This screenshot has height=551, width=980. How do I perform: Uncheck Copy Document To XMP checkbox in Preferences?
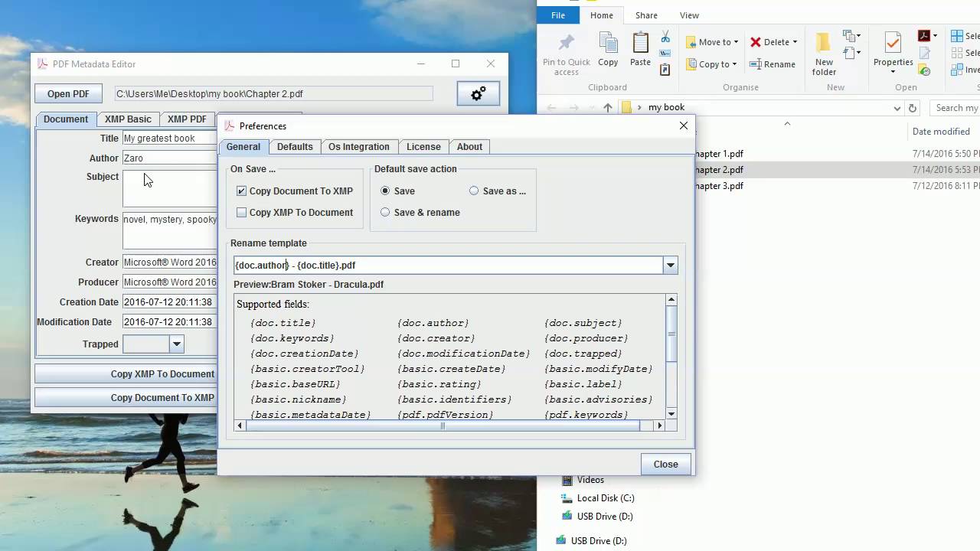(242, 191)
